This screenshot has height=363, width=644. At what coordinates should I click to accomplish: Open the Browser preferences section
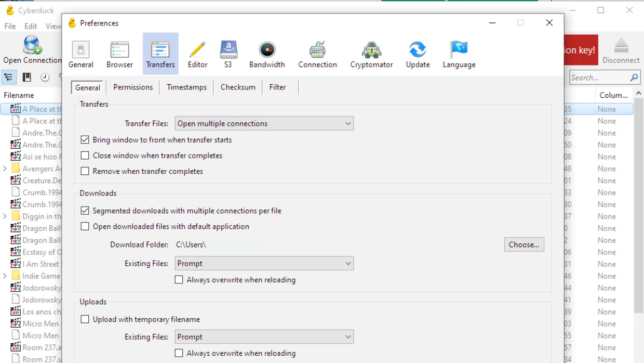tap(119, 54)
